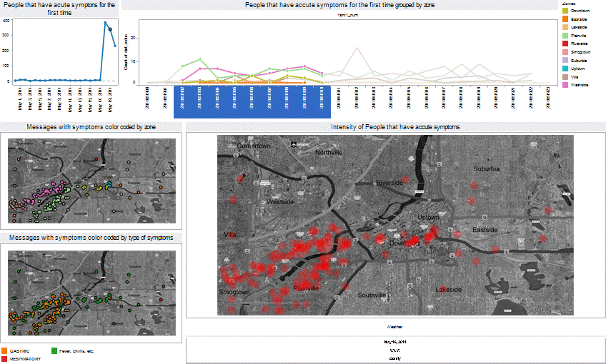The height and width of the screenshot is (364, 606).
Task: Select the 'Smogtown' label in Zones legend
Action: [580, 52]
